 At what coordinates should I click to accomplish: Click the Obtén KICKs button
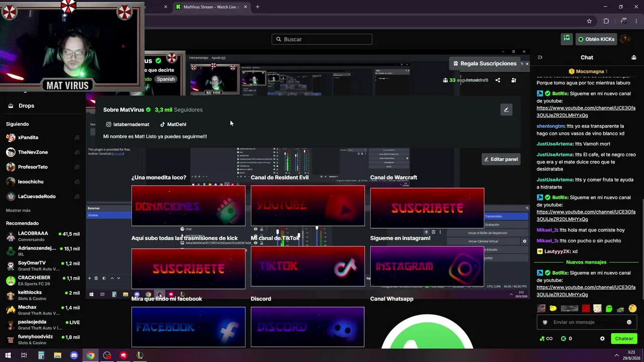click(x=596, y=39)
